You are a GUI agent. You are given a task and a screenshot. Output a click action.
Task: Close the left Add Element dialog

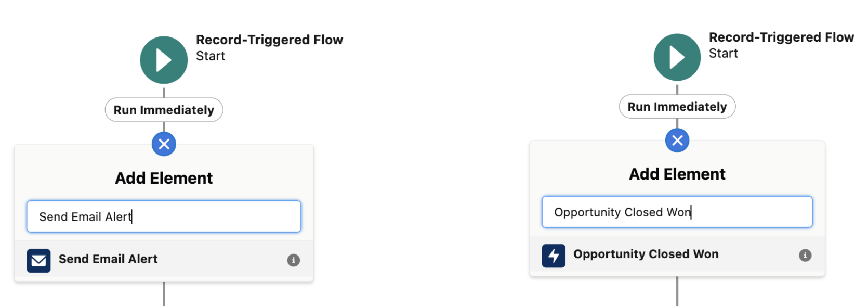tap(164, 144)
